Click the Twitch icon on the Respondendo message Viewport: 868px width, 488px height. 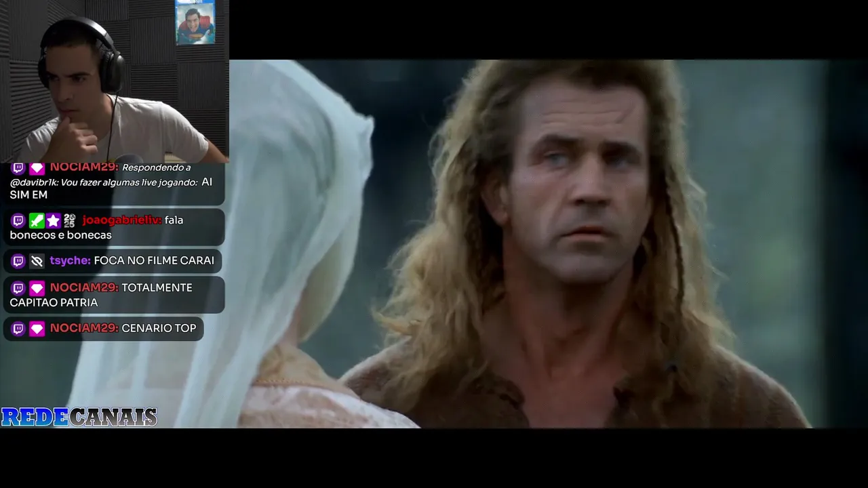[18, 167]
